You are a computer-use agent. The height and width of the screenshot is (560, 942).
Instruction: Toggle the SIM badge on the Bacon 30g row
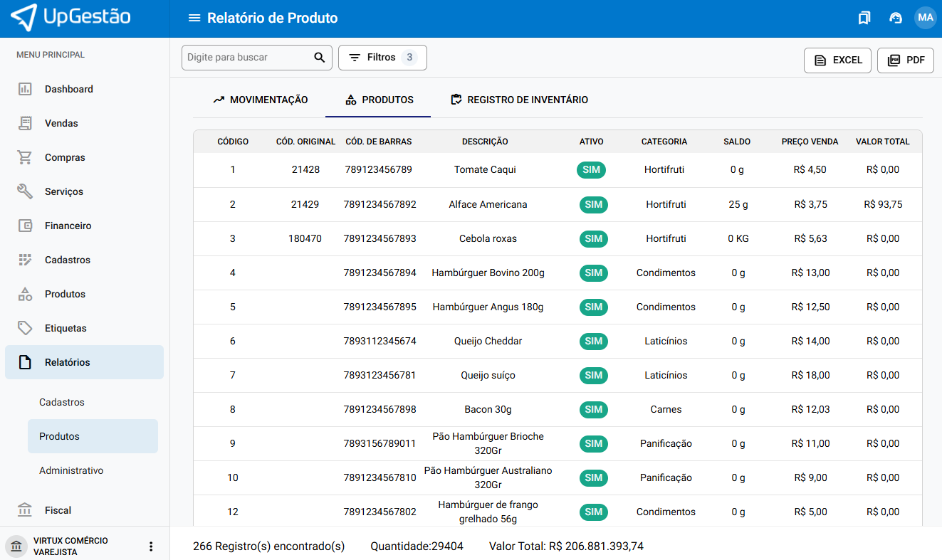[593, 409]
